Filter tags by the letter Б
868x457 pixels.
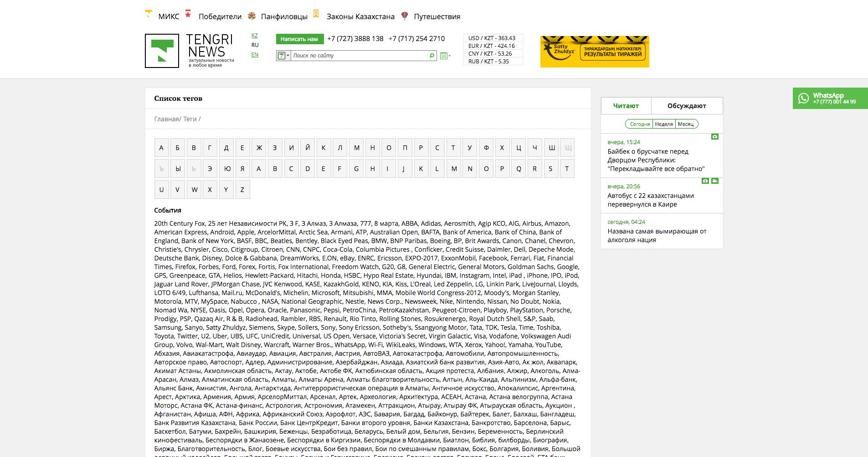pyautogui.click(x=178, y=148)
